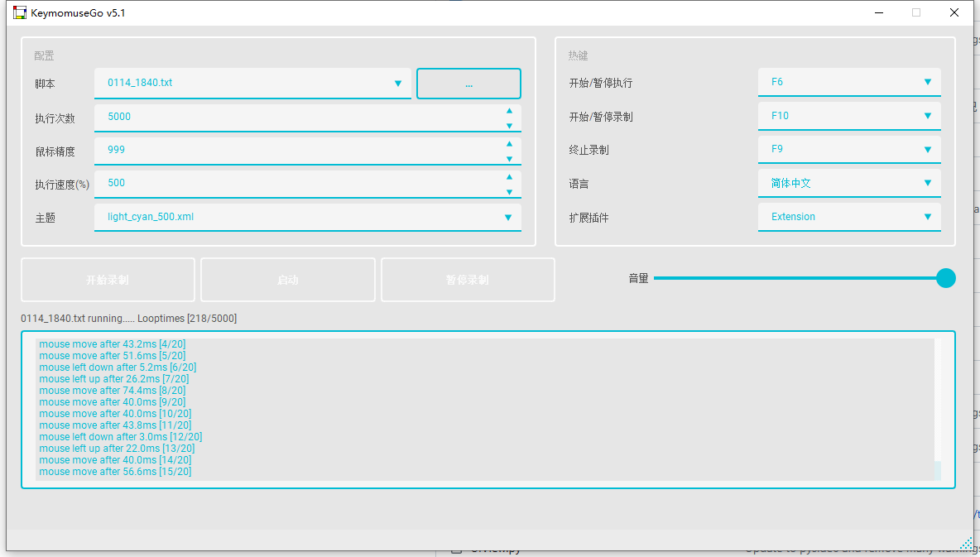980x557 pixels.
Task: Click the 音量 volume slider handle
Action: point(945,278)
